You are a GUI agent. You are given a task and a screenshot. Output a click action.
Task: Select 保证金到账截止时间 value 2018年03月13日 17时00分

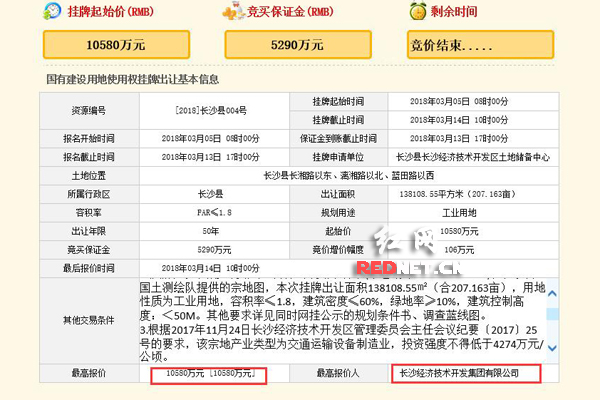click(x=459, y=139)
